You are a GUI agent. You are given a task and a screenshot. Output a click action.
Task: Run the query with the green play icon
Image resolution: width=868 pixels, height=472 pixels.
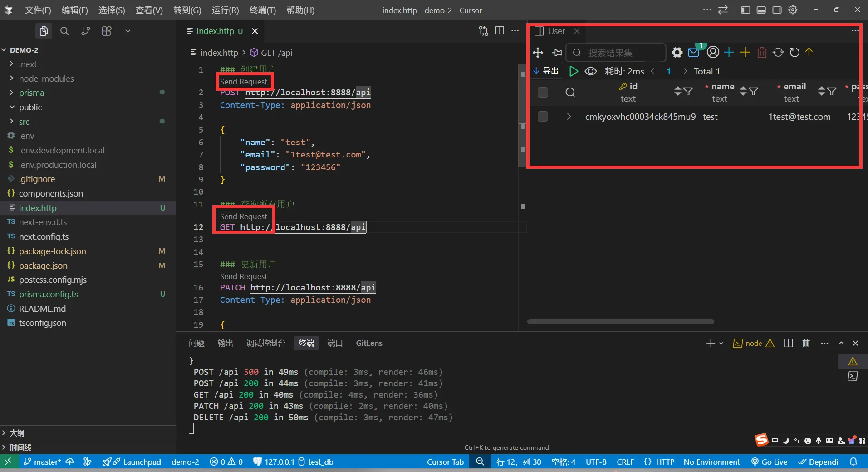point(574,71)
